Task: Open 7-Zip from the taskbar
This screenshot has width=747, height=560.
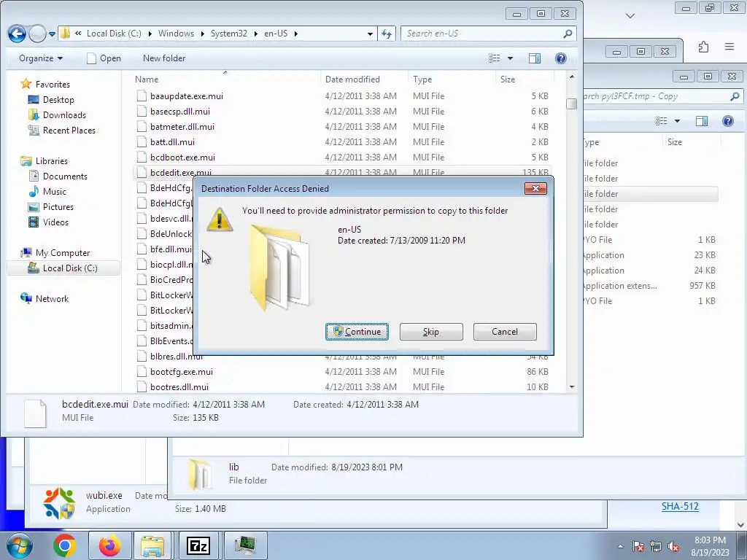Action: coord(198,545)
